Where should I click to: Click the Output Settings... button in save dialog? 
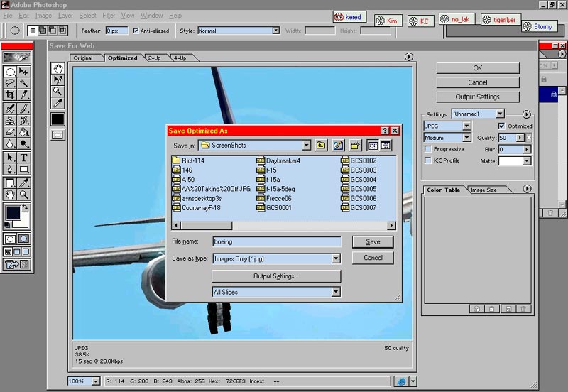[276, 276]
